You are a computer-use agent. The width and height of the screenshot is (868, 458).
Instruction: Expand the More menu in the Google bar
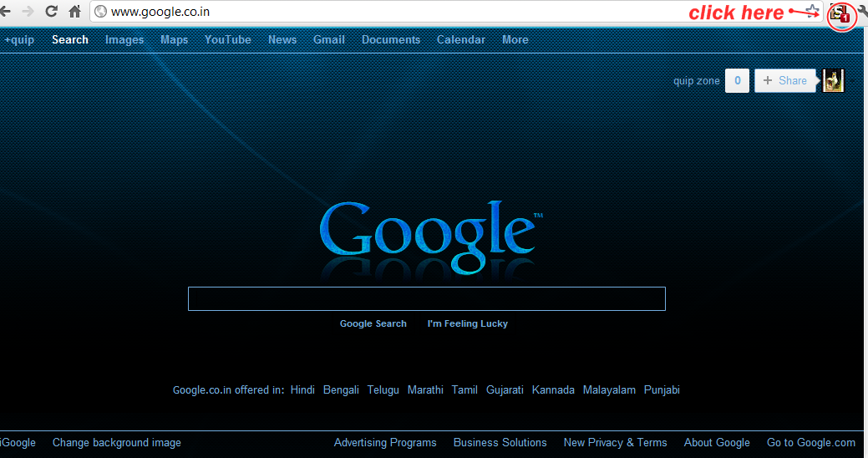pyautogui.click(x=515, y=40)
